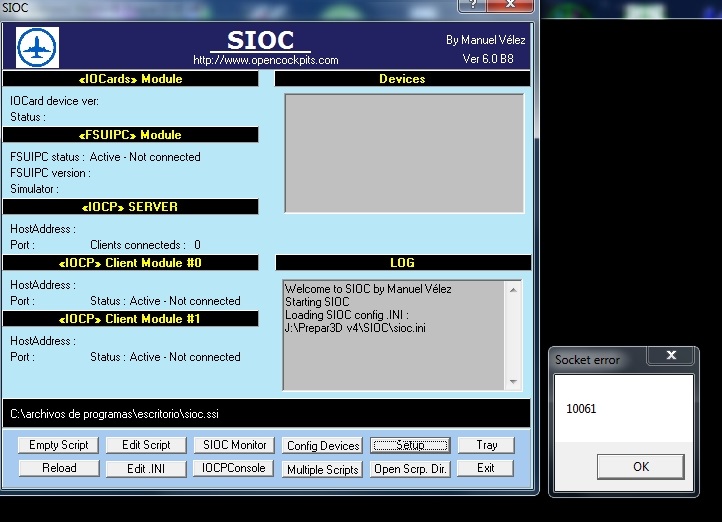Click 'FSUIPC version :' label
The height and width of the screenshot is (522, 722).
pos(50,173)
